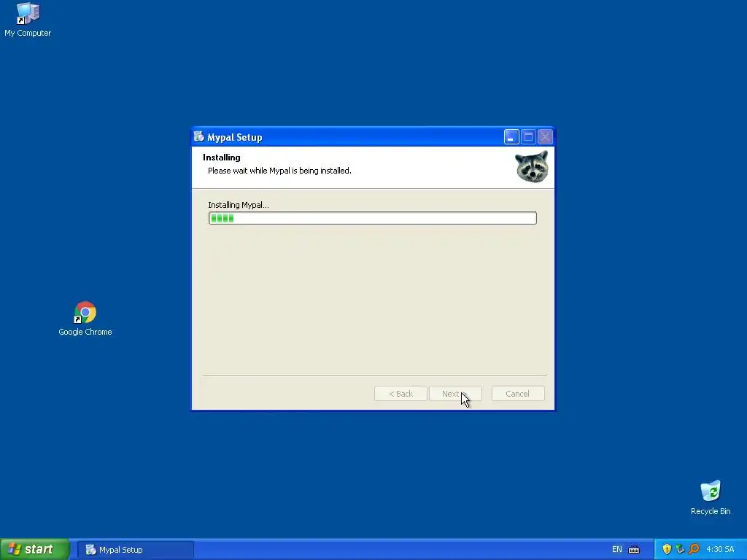Select Mypal Setup taskbar button

tap(135, 550)
